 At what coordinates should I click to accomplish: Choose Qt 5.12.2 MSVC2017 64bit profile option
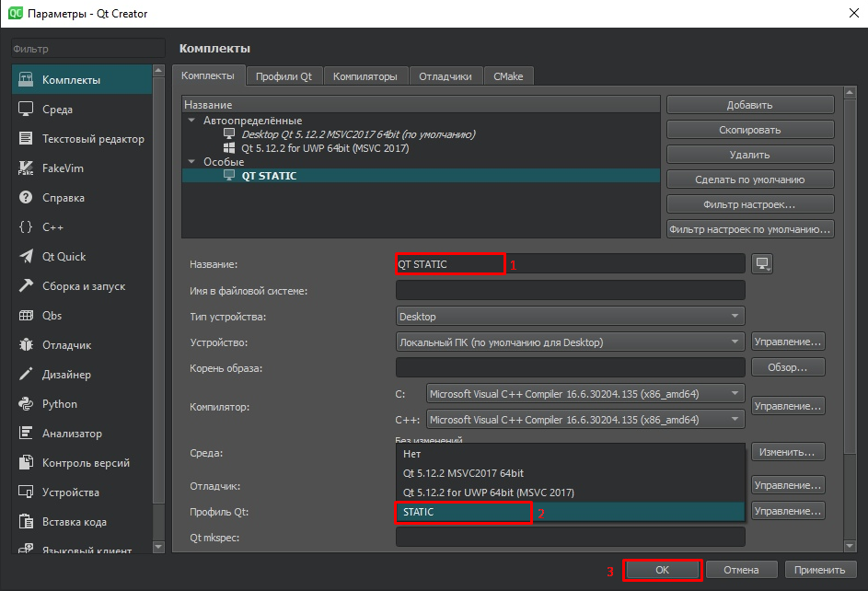[x=570, y=473]
